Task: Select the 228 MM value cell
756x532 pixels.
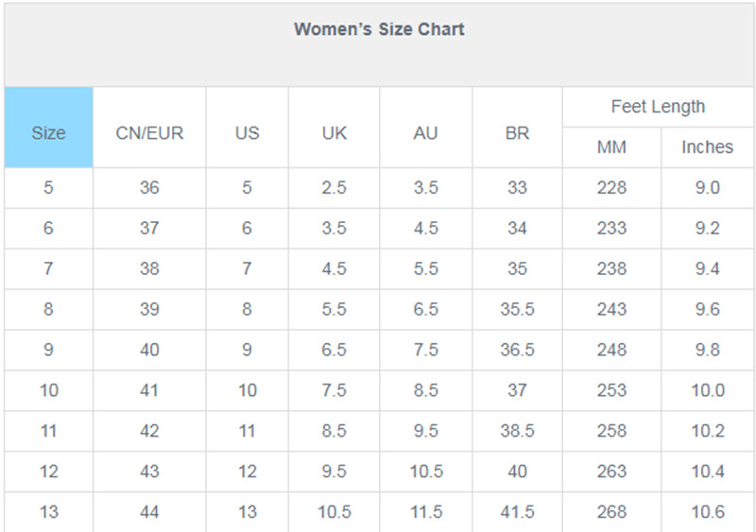Action: tap(611, 188)
